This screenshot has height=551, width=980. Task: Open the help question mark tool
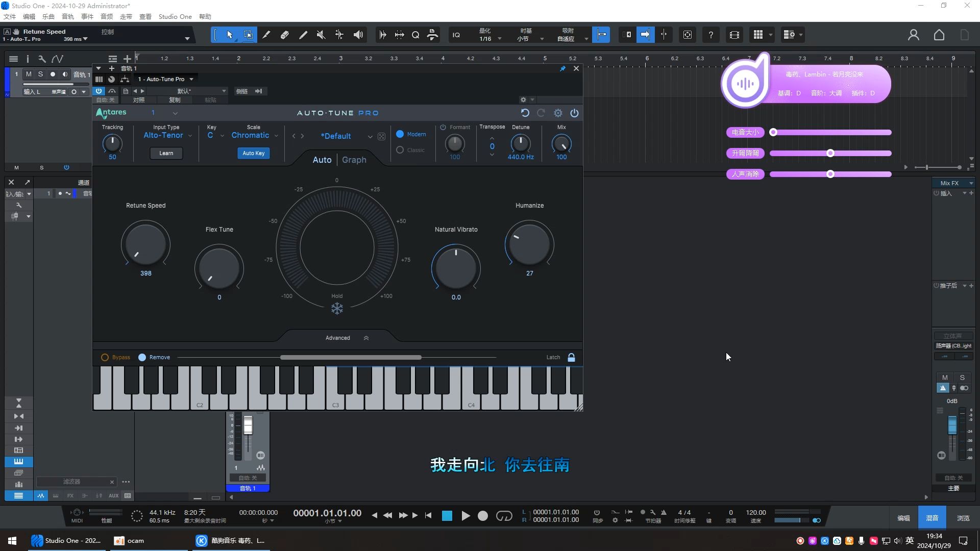point(710,35)
